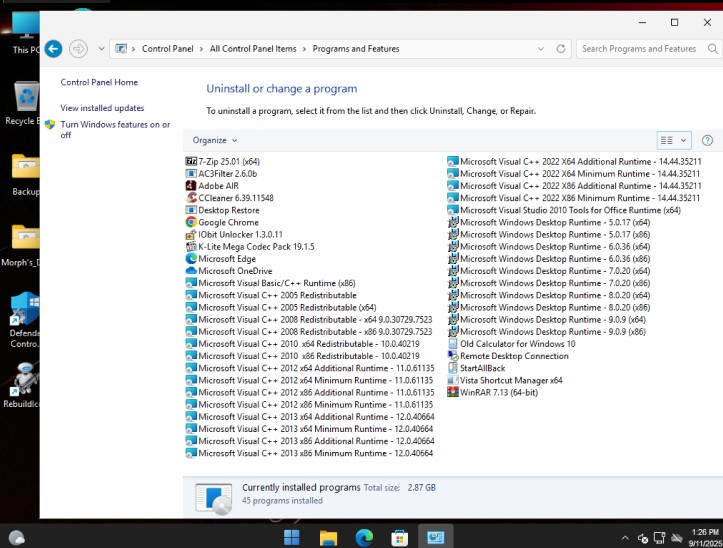Select Microsoft Visual Basic/C++ Runtime (x86)
Image resolution: width=723 pixels, height=548 pixels.
[271, 283]
